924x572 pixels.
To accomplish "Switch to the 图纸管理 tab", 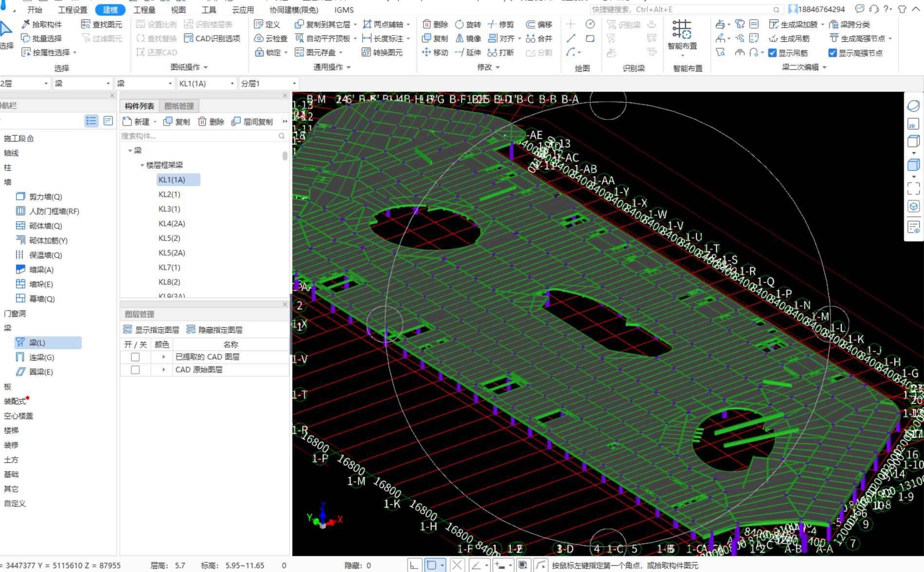I will pyautogui.click(x=179, y=106).
